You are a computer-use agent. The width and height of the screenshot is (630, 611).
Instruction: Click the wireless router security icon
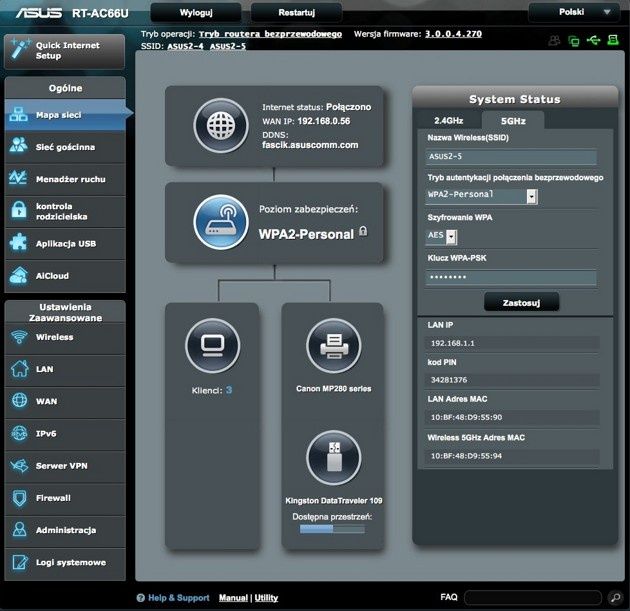tap(221, 222)
